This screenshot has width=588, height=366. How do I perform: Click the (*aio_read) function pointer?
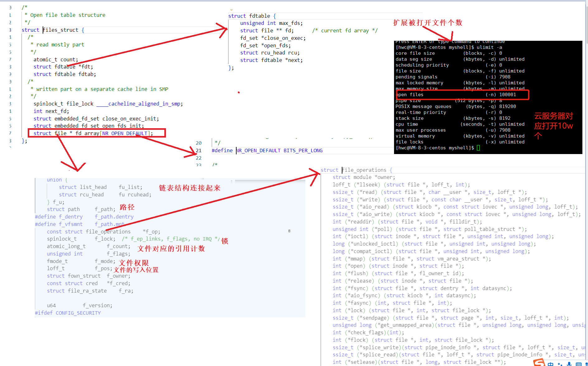click(x=373, y=207)
